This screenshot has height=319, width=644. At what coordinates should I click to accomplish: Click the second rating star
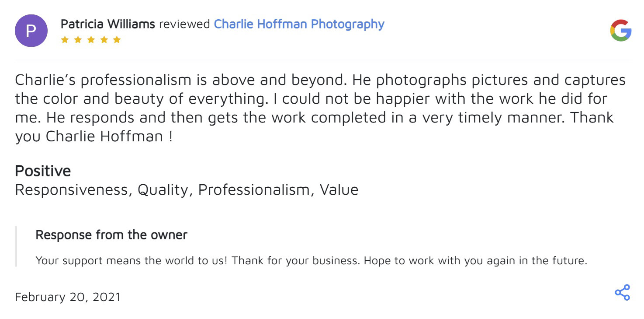[x=78, y=40]
